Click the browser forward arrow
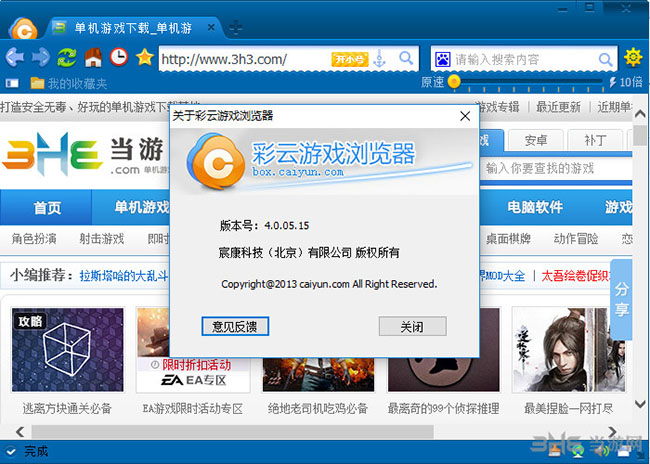650x464 pixels. 41,57
